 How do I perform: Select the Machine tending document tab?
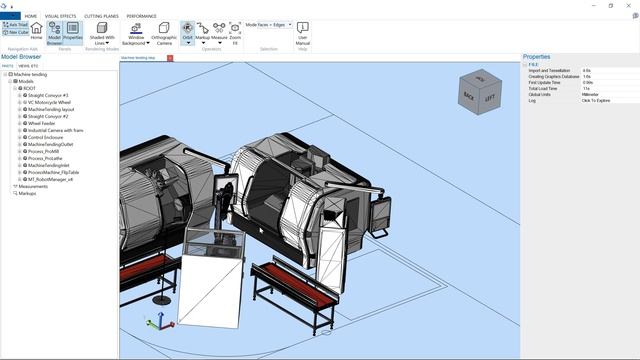click(139, 58)
